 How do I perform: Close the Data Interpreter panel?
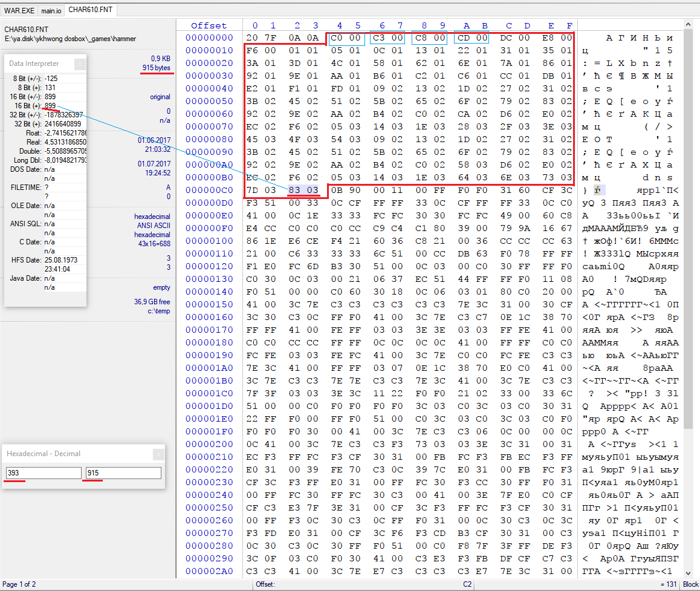click(x=80, y=64)
